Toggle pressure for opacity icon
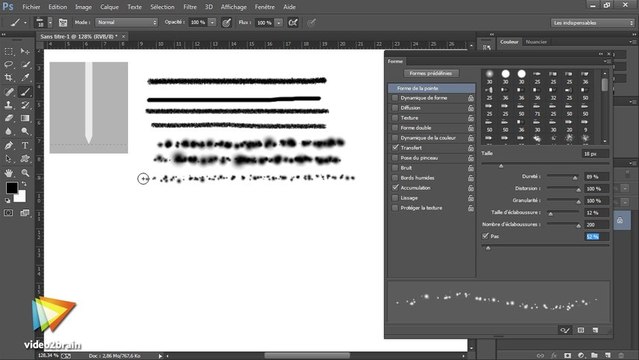 226,23
